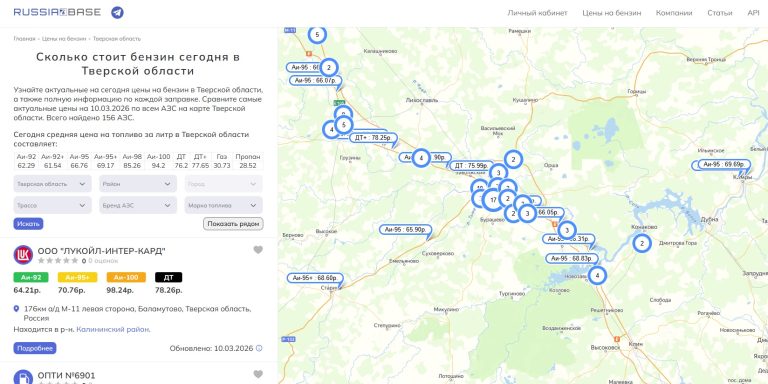
Task: Open the ООО "ЛУКОЙЛ-ИНТЕР-КАРД" station title
Action: 101,251
